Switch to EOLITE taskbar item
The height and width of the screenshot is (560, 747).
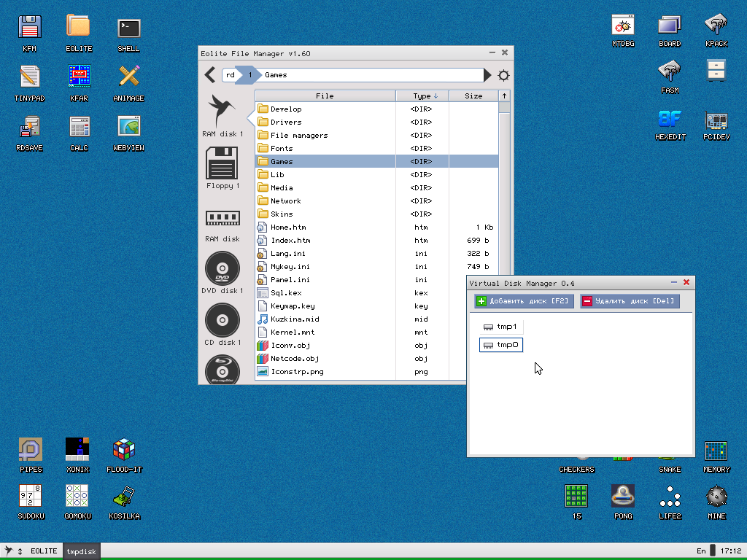coord(44,551)
